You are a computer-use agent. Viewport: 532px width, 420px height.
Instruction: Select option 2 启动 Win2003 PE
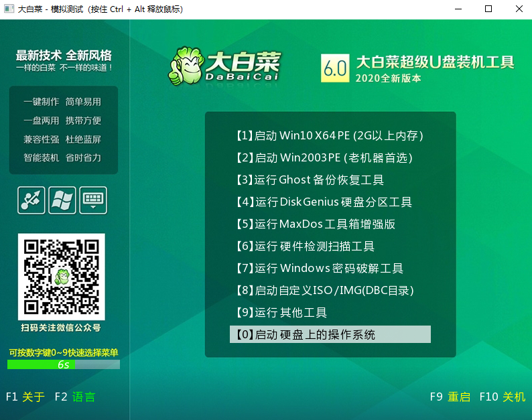click(x=325, y=158)
